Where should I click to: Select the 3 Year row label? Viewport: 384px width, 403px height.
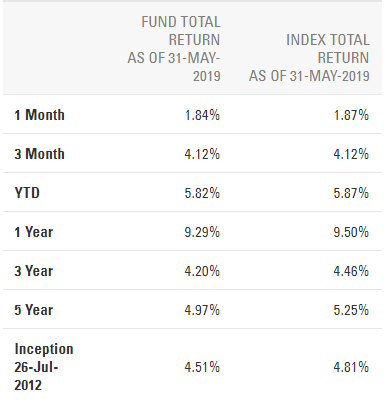34,271
